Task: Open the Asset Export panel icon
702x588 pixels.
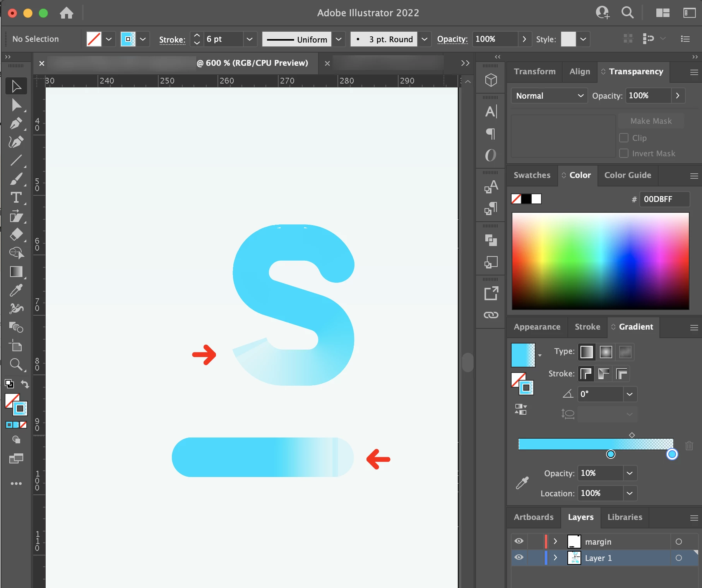Action: 491,293
